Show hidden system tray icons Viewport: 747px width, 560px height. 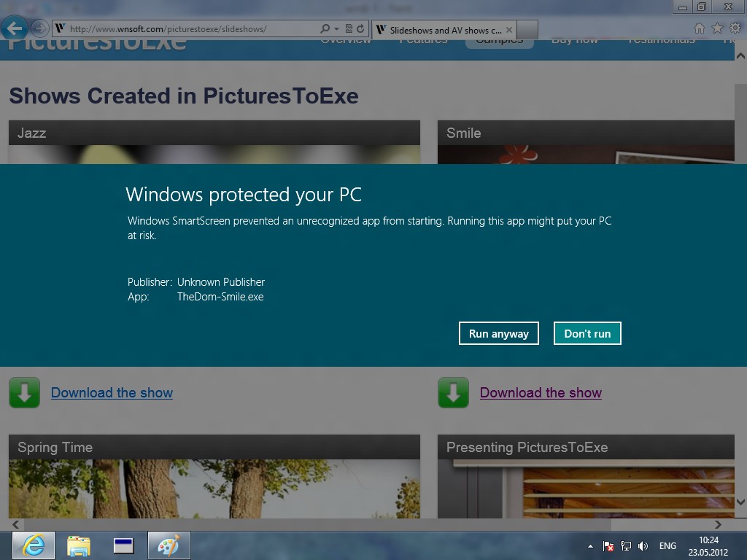(x=590, y=546)
